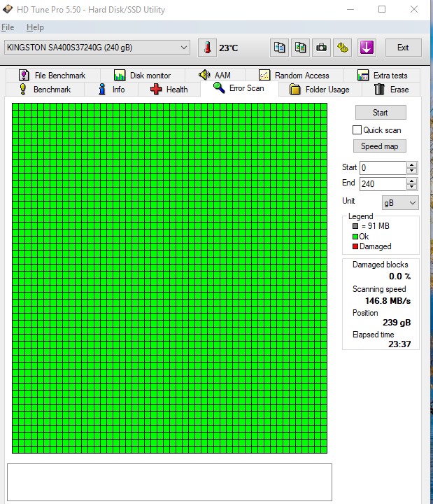Click the Start value input field
The height and width of the screenshot is (504, 433).
coord(383,168)
